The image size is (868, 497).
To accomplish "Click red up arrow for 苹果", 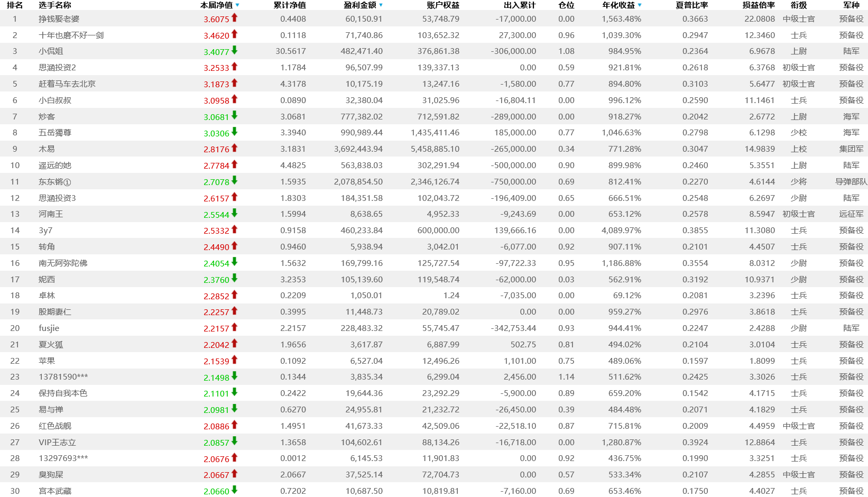I will pyautogui.click(x=234, y=360).
